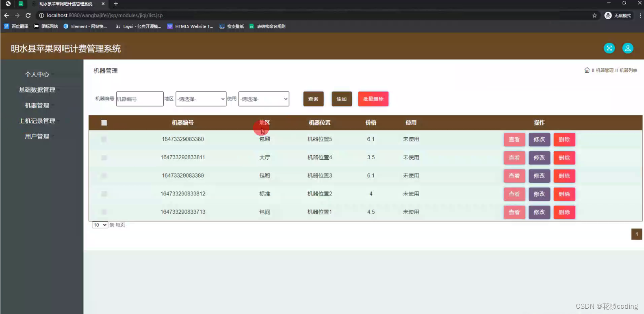
Task: Open 表结构命名规则 bookmark
Action: [x=267, y=26]
